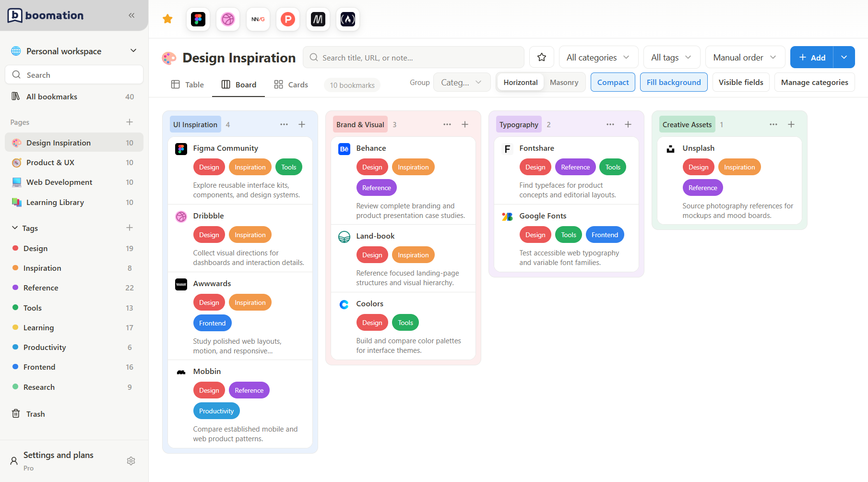
Task: Collapse the sidebar with the double-chevron icon
Action: click(x=131, y=15)
